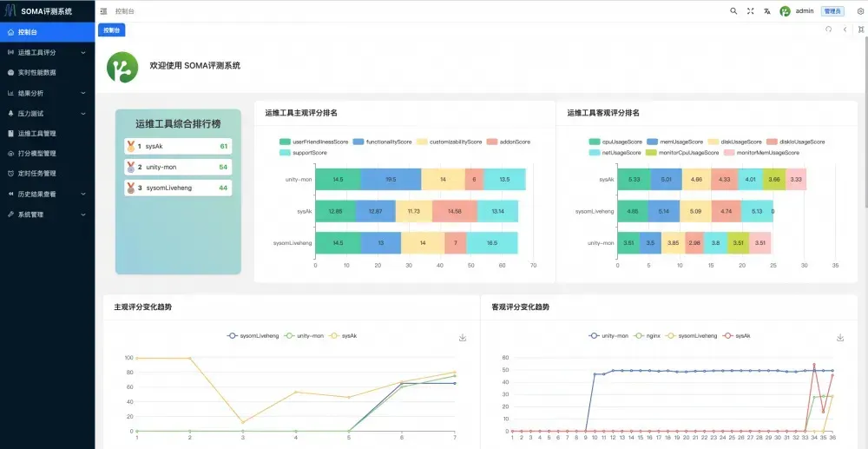Open the 控制台 home item in sidebar
The image size is (868, 449).
point(47,32)
